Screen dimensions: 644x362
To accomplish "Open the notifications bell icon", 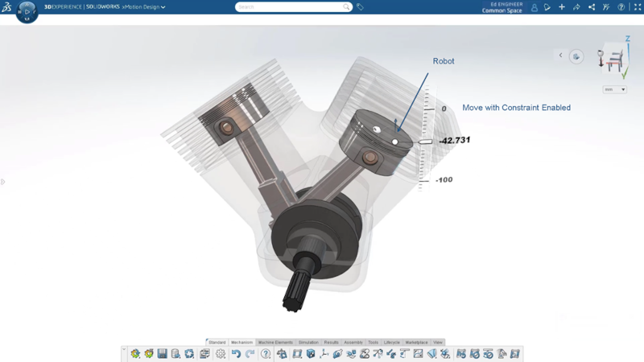I will (547, 7).
